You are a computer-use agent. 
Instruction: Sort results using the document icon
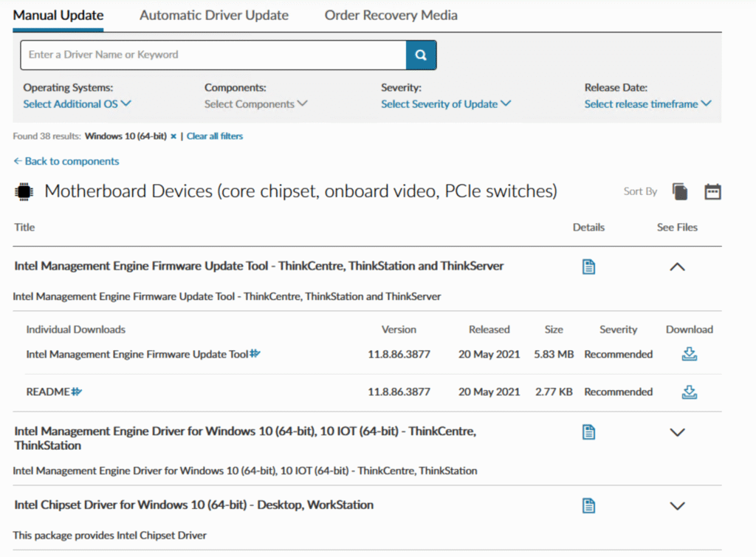coord(680,192)
